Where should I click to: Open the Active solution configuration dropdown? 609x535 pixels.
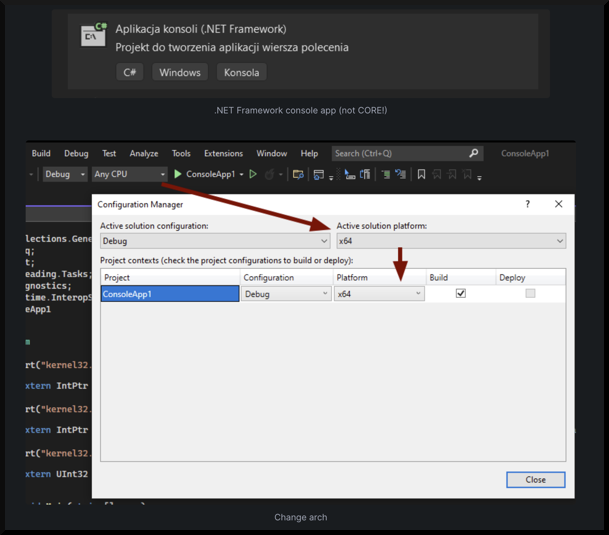pos(215,241)
